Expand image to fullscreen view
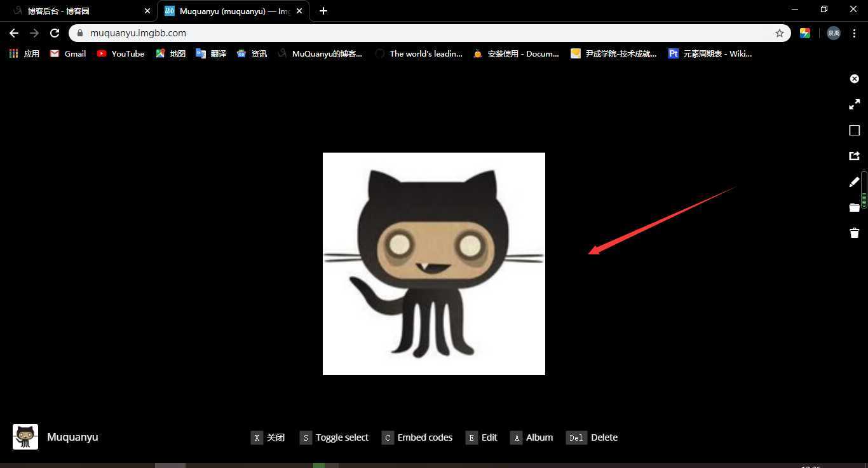868x468 pixels. [855, 104]
